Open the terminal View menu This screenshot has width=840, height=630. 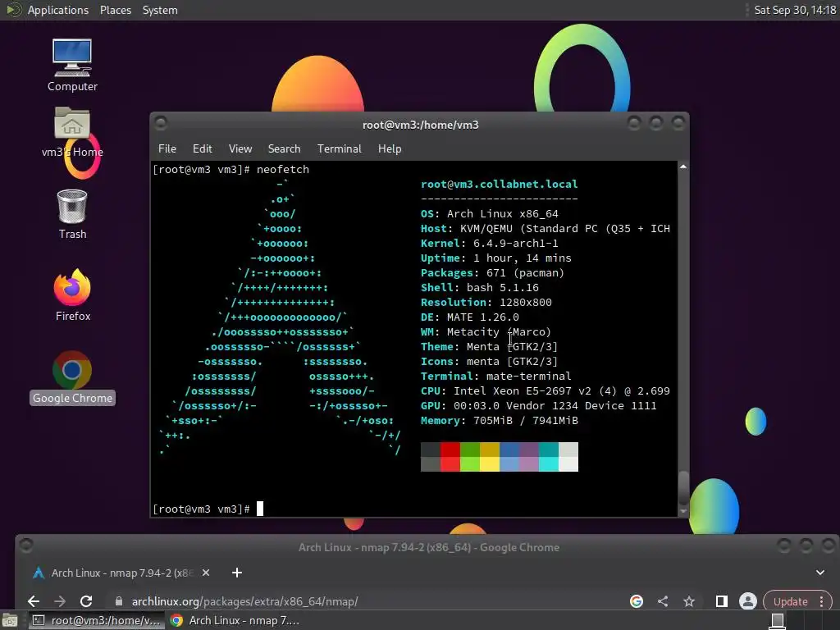click(x=240, y=149)
